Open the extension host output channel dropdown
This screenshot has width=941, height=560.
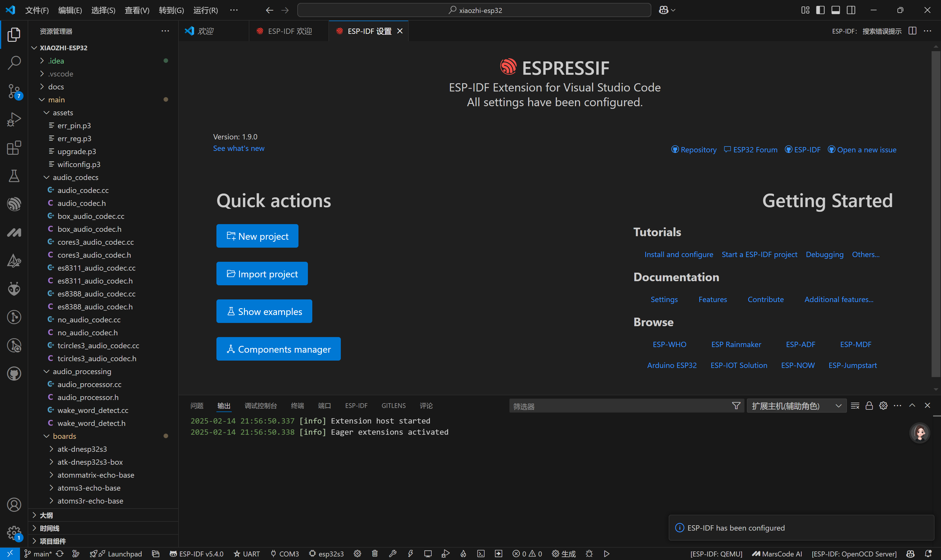click(x=796, y=406)
